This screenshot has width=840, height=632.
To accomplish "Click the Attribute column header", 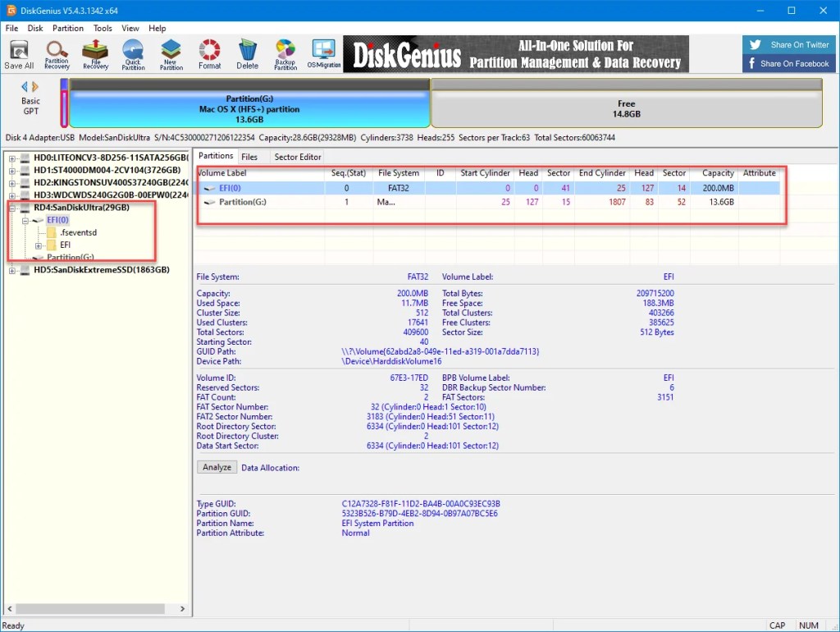I will 759,173.
